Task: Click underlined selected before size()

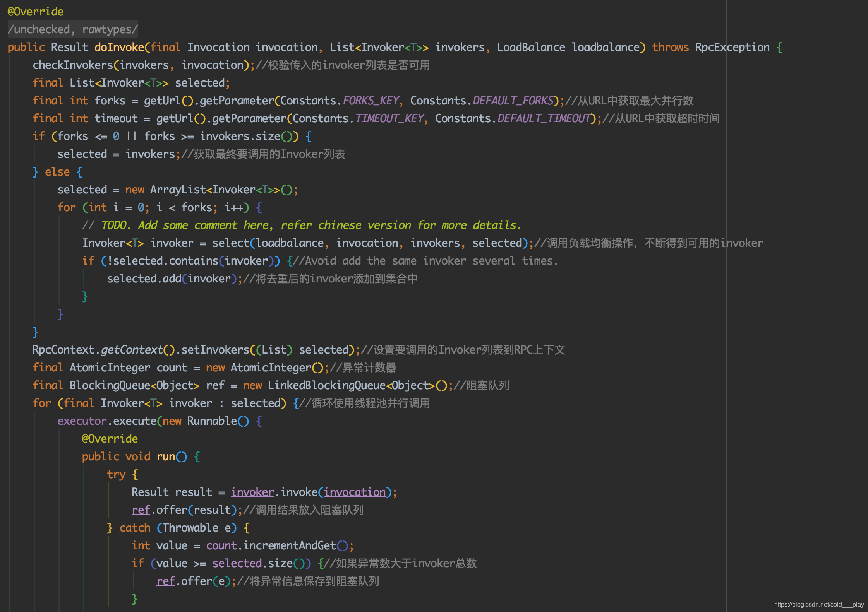Action: [x=237, y=563]
